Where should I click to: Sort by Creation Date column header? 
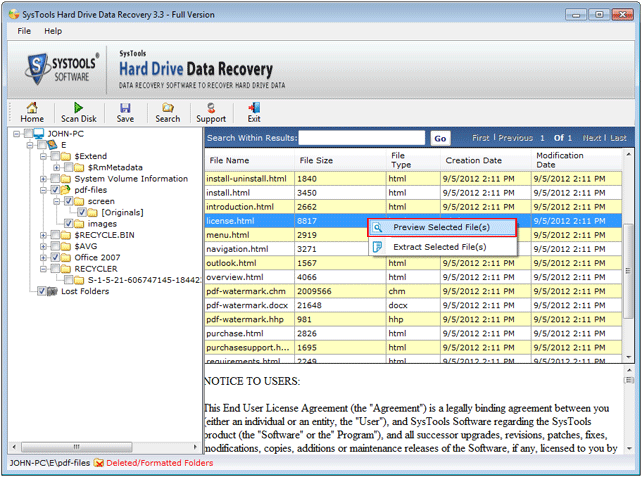pyautogui.click(x=485, y=160)
